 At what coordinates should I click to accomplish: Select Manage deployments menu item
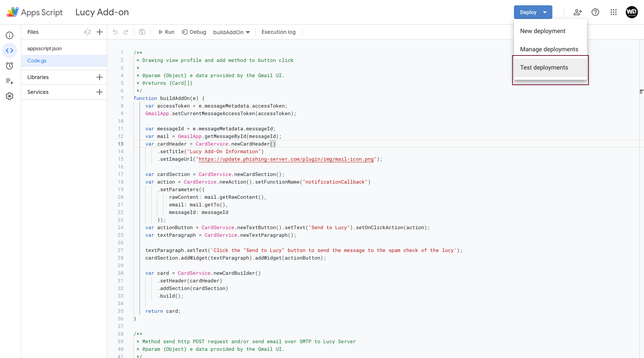550,49
